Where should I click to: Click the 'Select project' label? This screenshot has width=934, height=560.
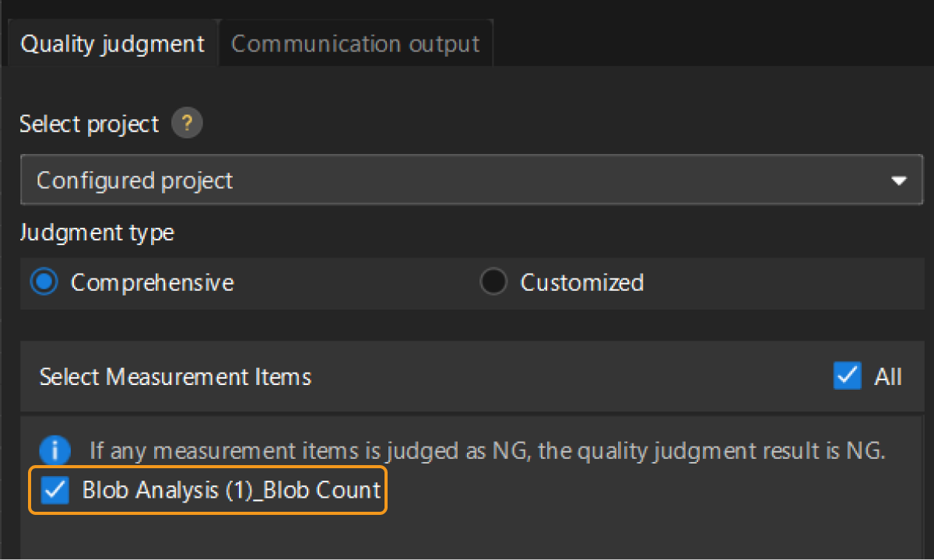(x=89, y=124)
